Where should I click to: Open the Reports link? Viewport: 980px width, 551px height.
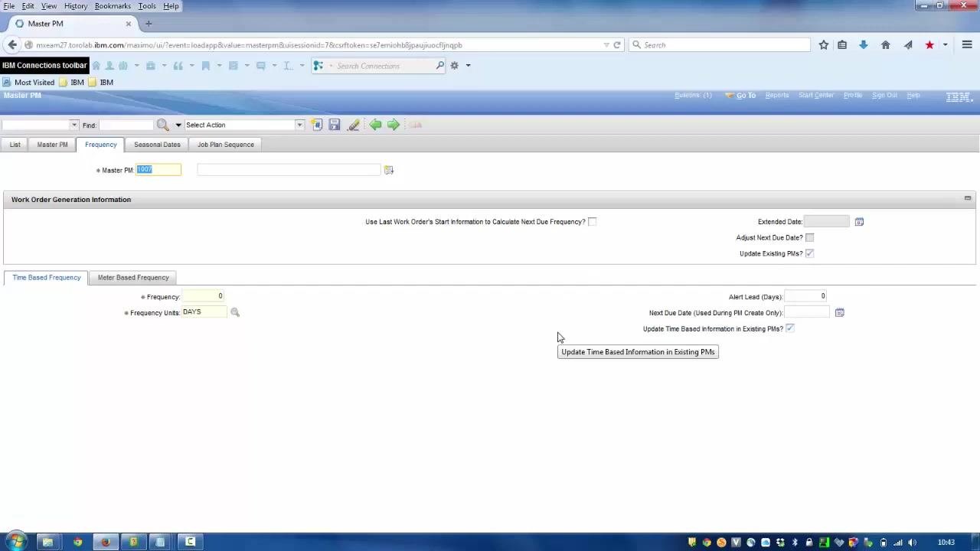(776, 96)
